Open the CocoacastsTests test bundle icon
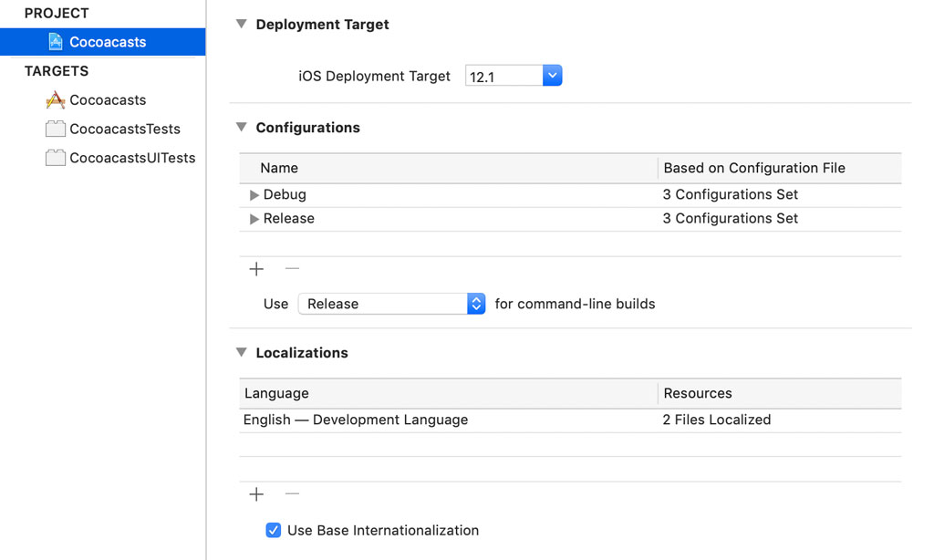 tap(55, 129)
